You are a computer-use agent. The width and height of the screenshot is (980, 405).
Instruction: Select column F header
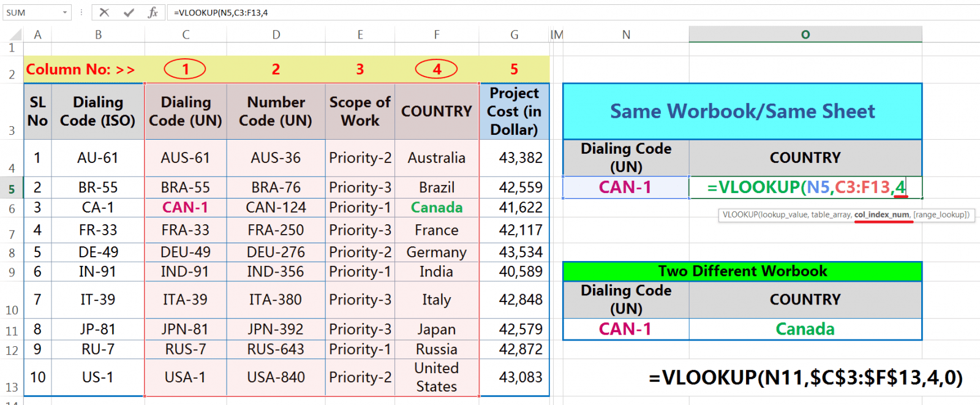pyautogui.click(x=437, y=35)
